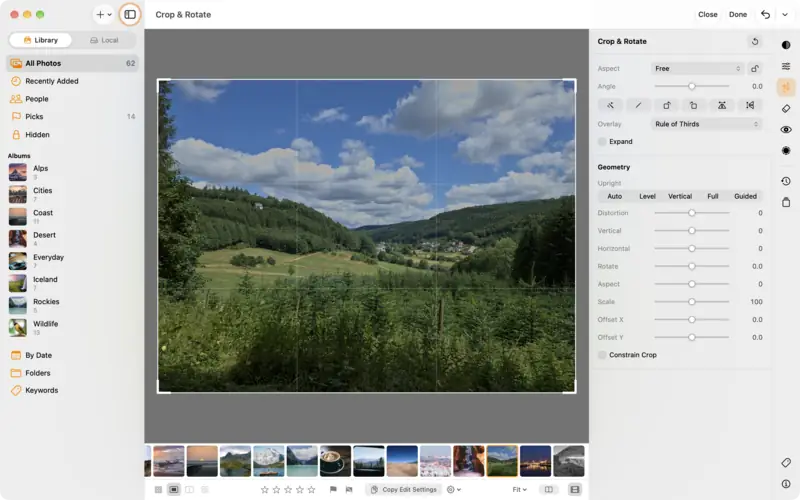Select the coffee cup thumbnail in filmstrip
This screenshot has width=800, height=500.
click(x=335, y=461)
